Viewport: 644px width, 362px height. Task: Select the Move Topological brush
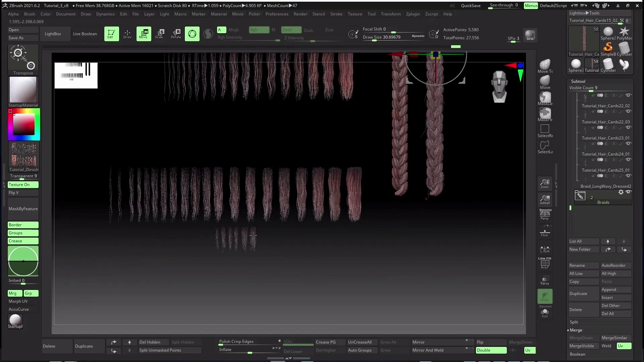click(x=545, y=66)
